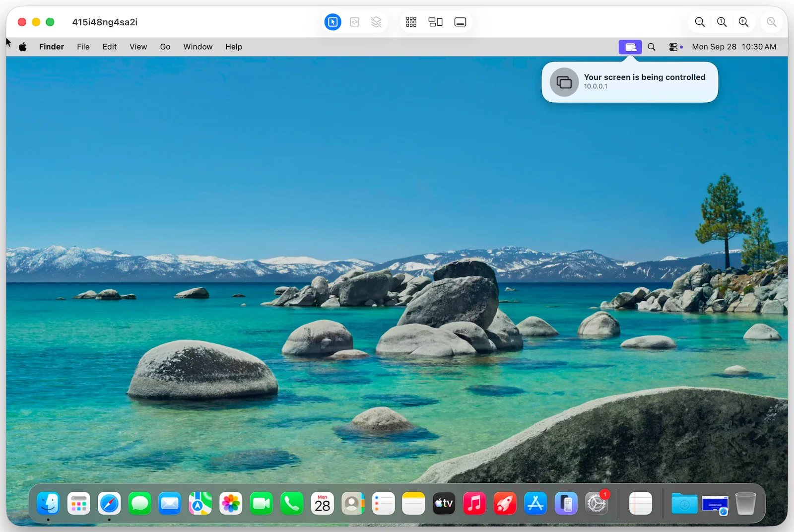Open Notes from the Dock
The image size is (794, 532).
coord(413,504)
